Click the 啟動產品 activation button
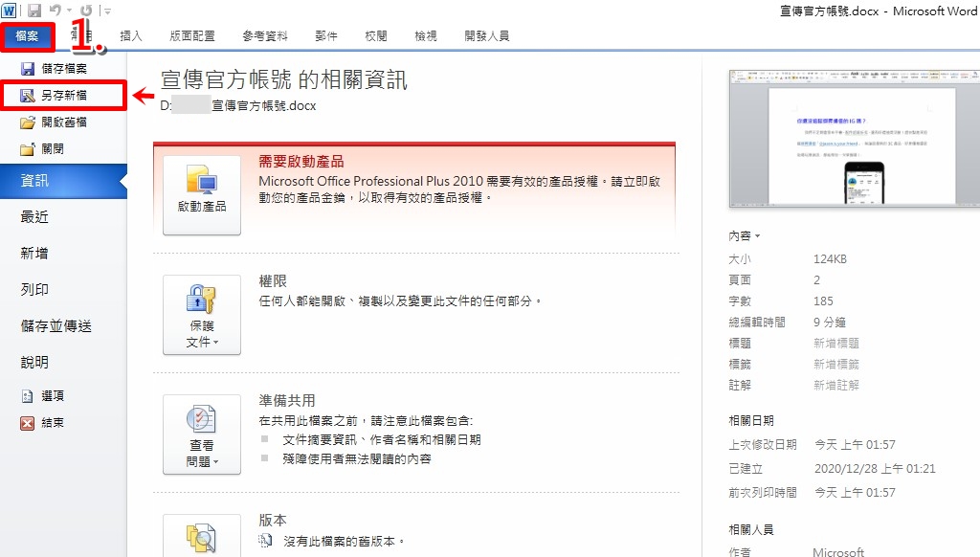The width and height of the screenshot is (980, 557). coord(202,195)
